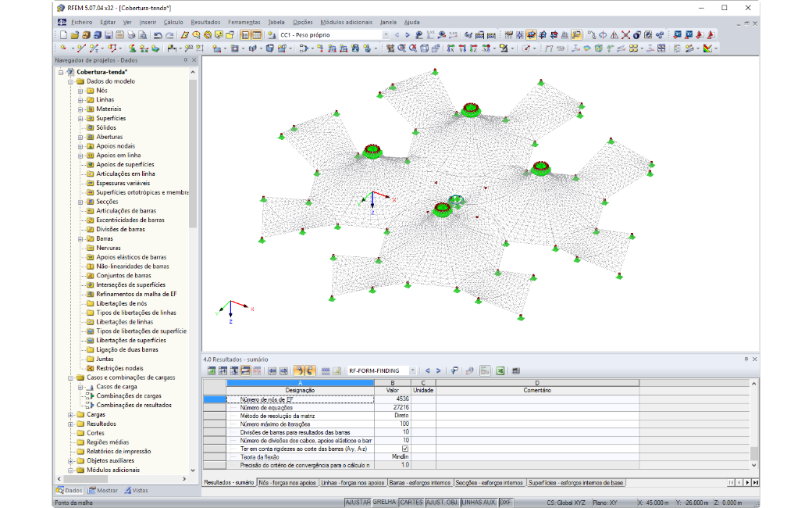Click the printer icon in the toolbar
The height and width of the screenshot is (508, 812).
tap(131, 34)
